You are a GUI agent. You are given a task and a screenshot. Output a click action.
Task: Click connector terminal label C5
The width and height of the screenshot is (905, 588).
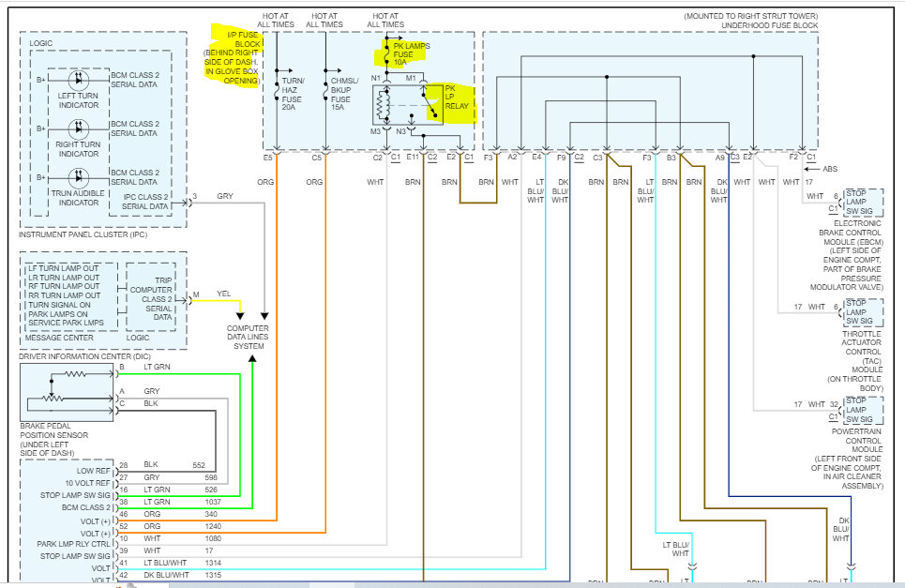tap(317, 158)
